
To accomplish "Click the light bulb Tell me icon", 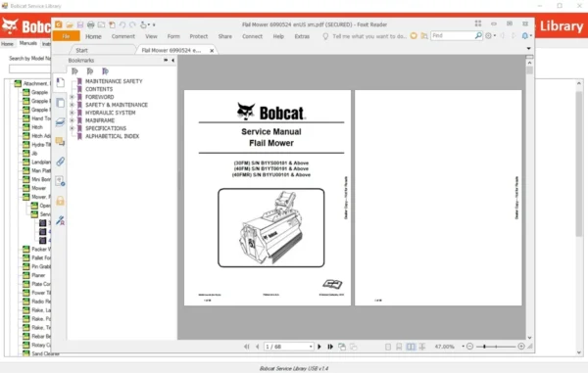I will (325, 36).
